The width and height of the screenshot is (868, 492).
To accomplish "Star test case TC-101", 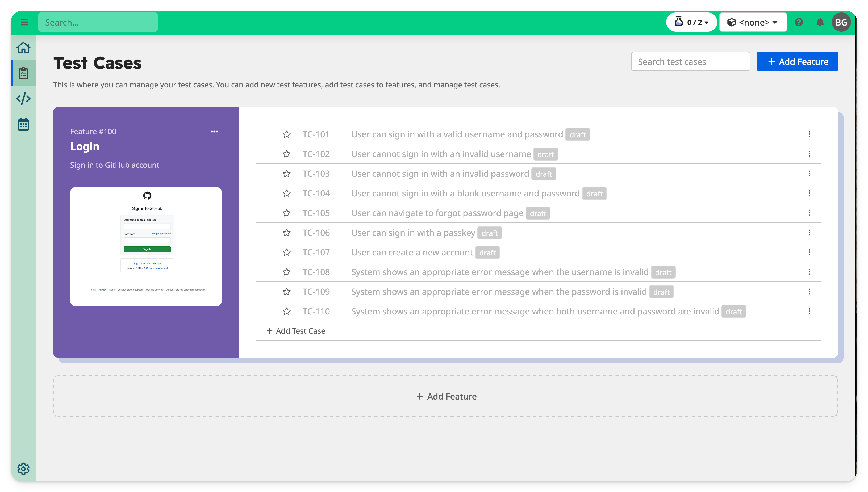I will point(287,134).
